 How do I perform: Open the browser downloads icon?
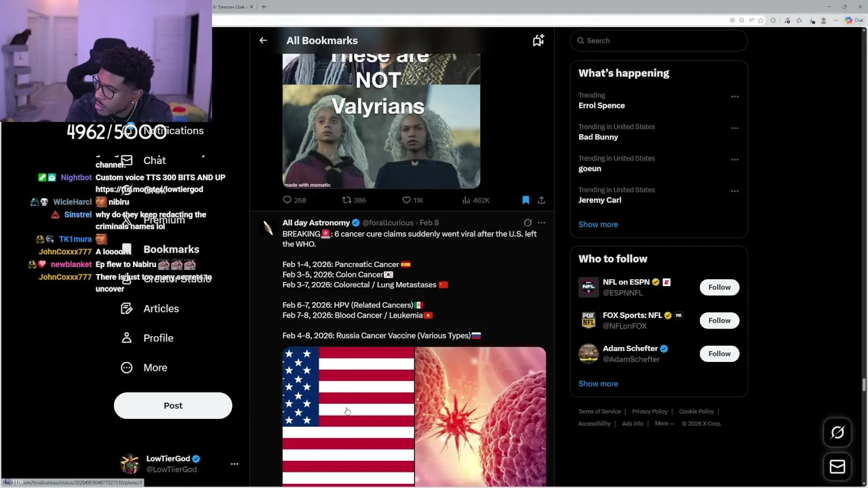[x=812, y=20]
